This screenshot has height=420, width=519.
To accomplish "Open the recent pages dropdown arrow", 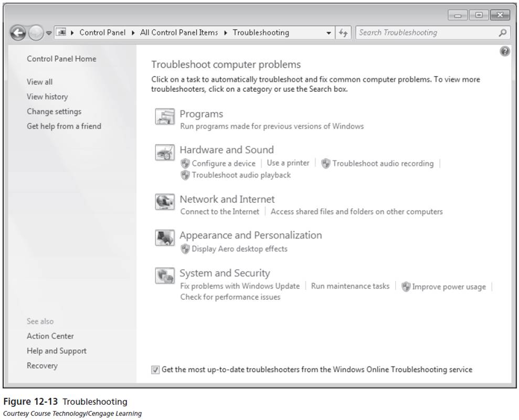I will 49,33.
